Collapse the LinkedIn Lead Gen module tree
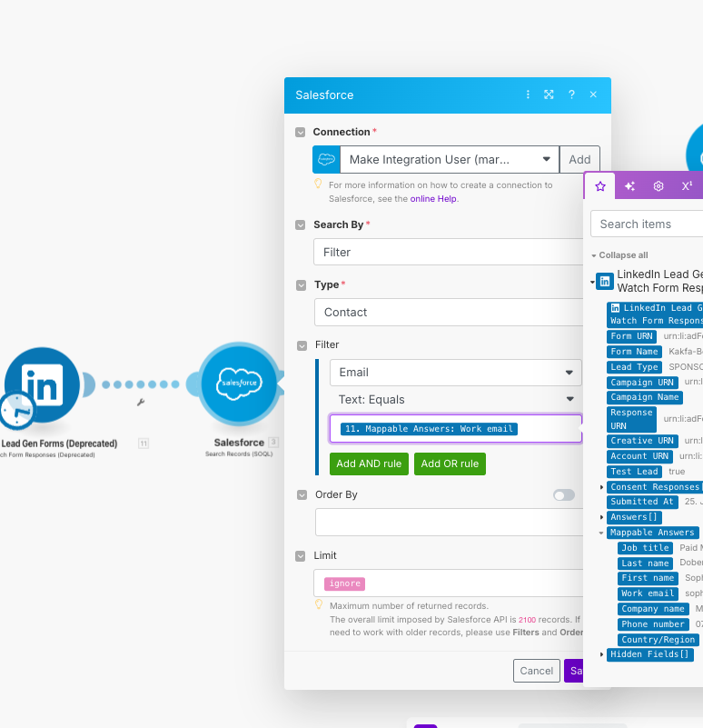The image size is (703, 728). [x=592, y=282]
